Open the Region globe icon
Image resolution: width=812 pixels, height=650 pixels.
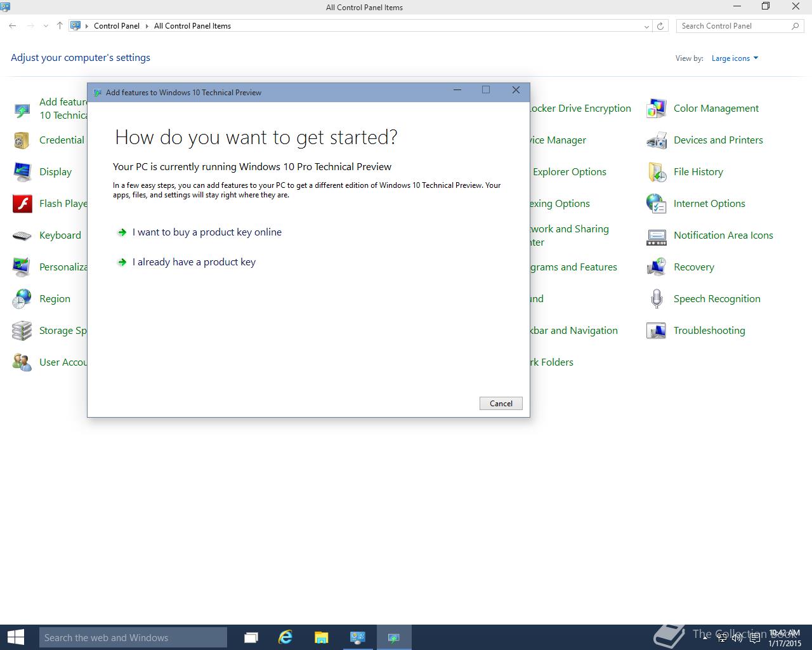click(x=22, y=299)
